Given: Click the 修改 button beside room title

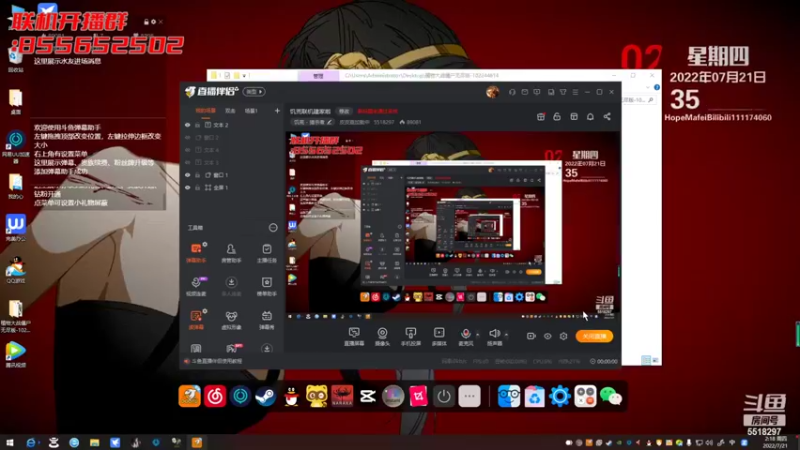Looking at the screenshot, I should click(344, 111).
